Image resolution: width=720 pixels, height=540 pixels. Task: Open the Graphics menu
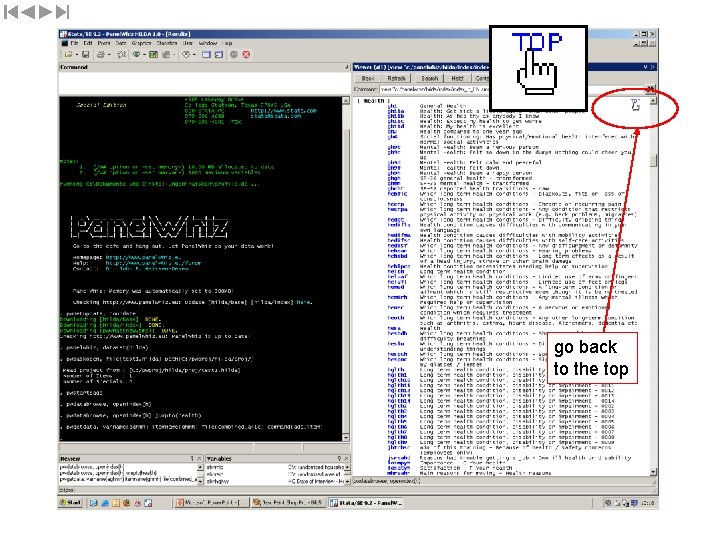tap(141, 43)
